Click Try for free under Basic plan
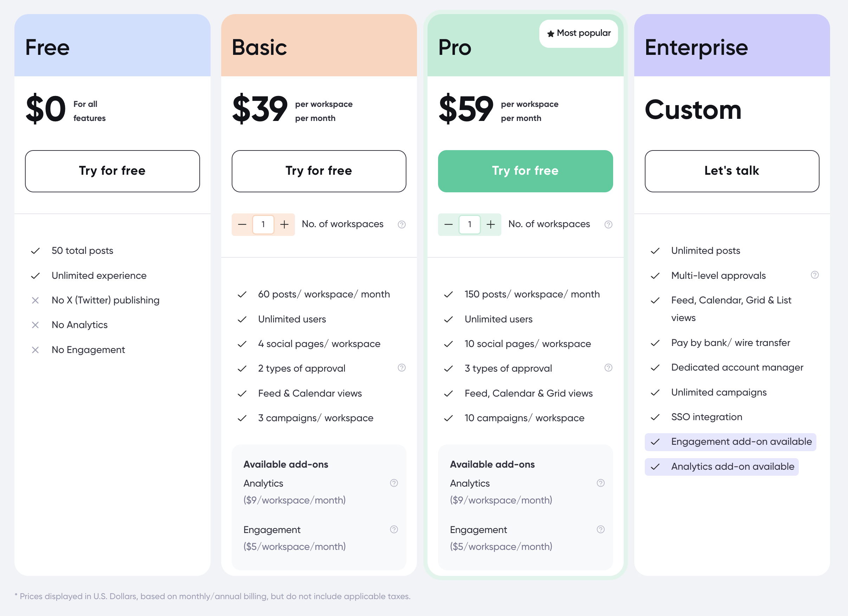 click(x=319, y=171)
